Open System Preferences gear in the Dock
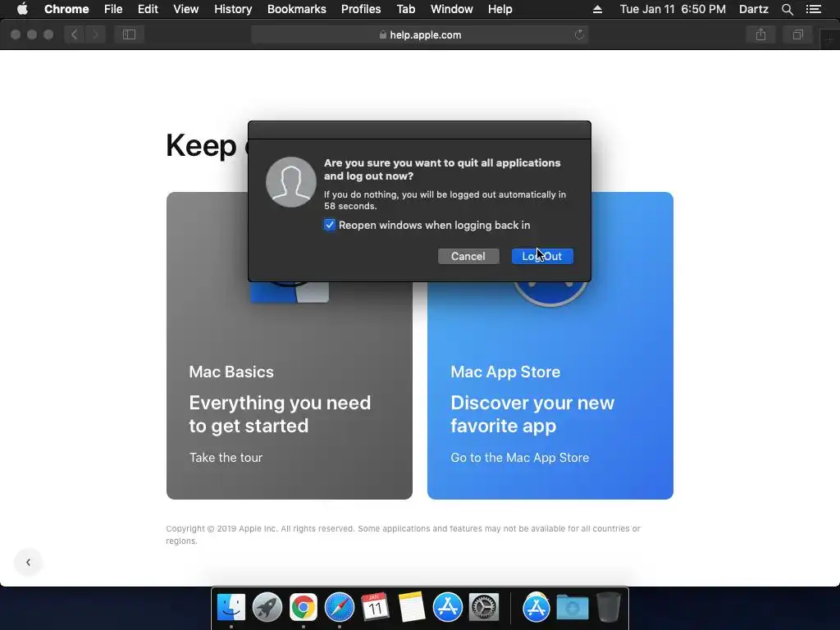This screenshot has height=630, width=840. pos(484,608)
